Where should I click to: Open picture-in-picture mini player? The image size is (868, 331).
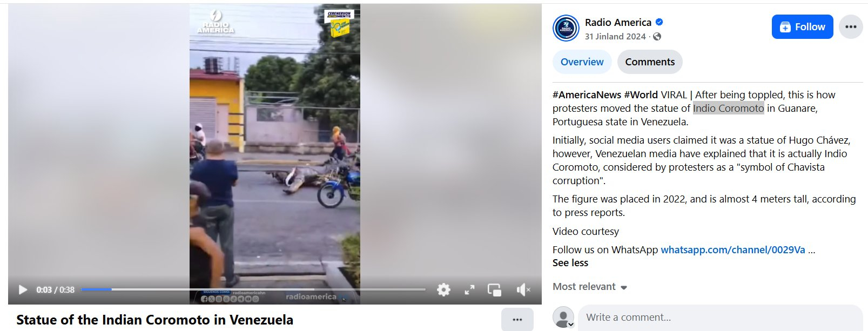point(494,290)
